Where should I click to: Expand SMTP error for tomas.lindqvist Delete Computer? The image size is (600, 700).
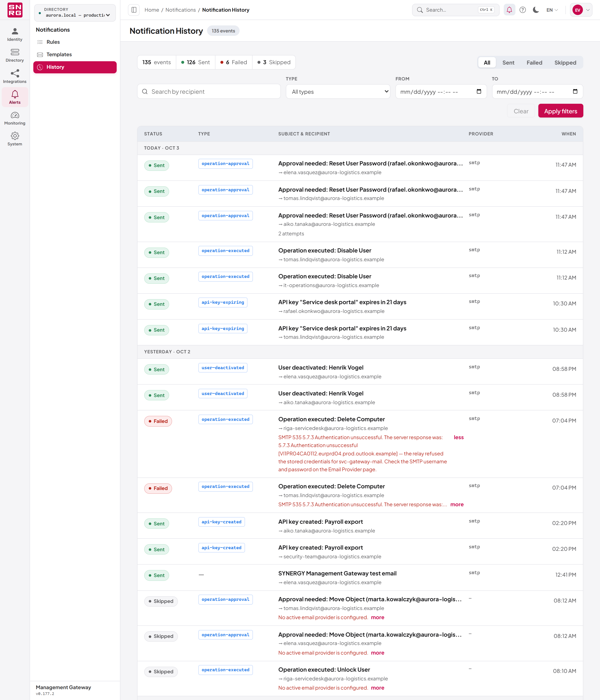click(x=457, y=504)
